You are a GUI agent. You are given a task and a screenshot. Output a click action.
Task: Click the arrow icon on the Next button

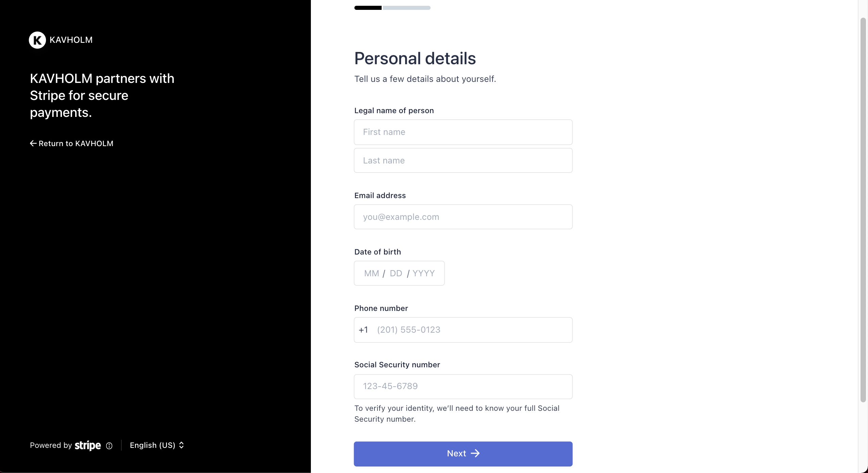coord(475,453)
